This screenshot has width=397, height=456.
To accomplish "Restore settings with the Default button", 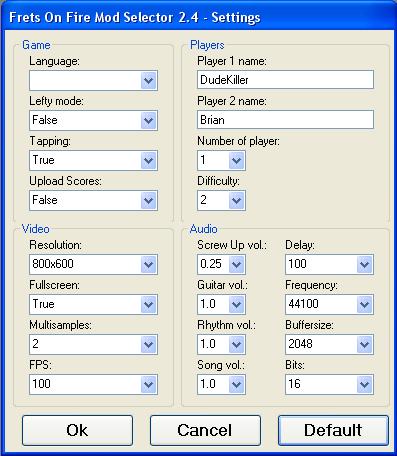I will click(x=333, y=430).
